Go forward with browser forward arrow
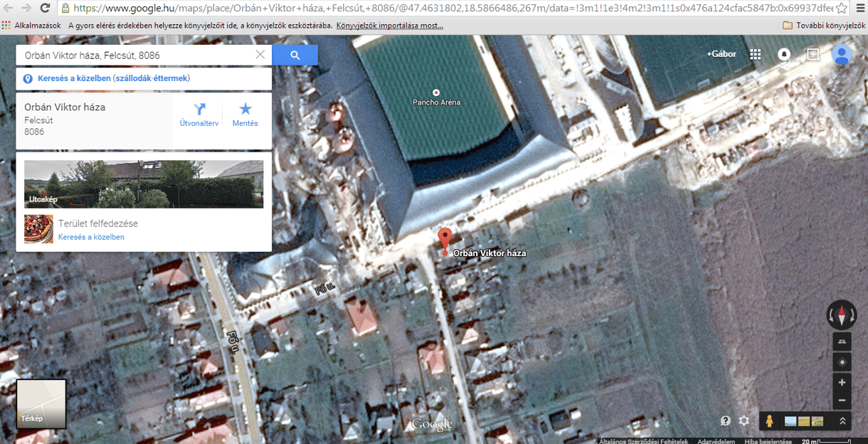868x444 pixels. [x=26, y=9]
